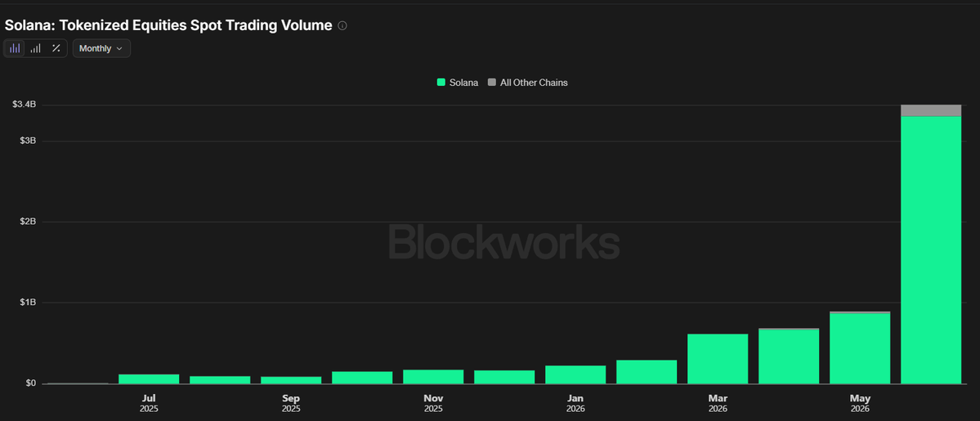
Task: Click the '$1B' y-axis label
Action: [x=28, y=302]
